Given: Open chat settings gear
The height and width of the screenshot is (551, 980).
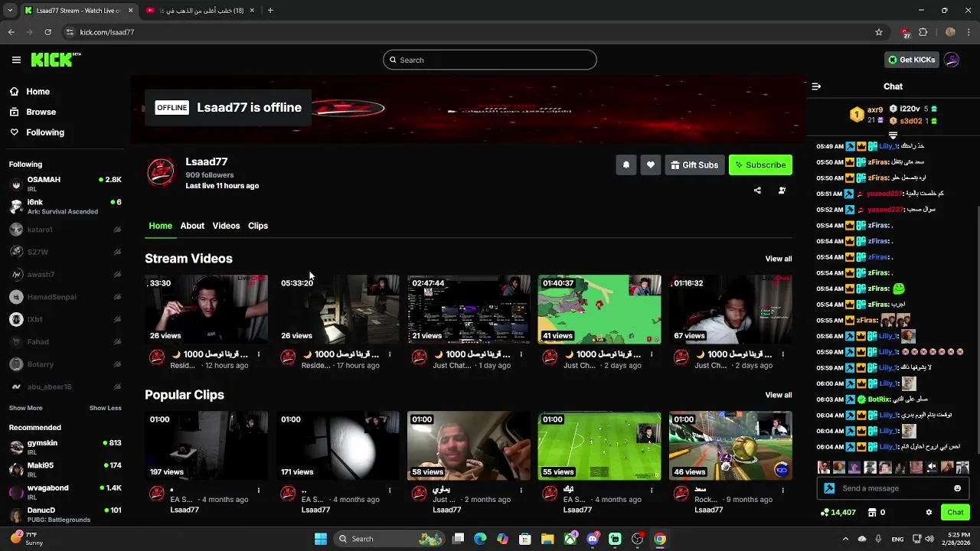Looking at the screenshot, I should 929,513.
